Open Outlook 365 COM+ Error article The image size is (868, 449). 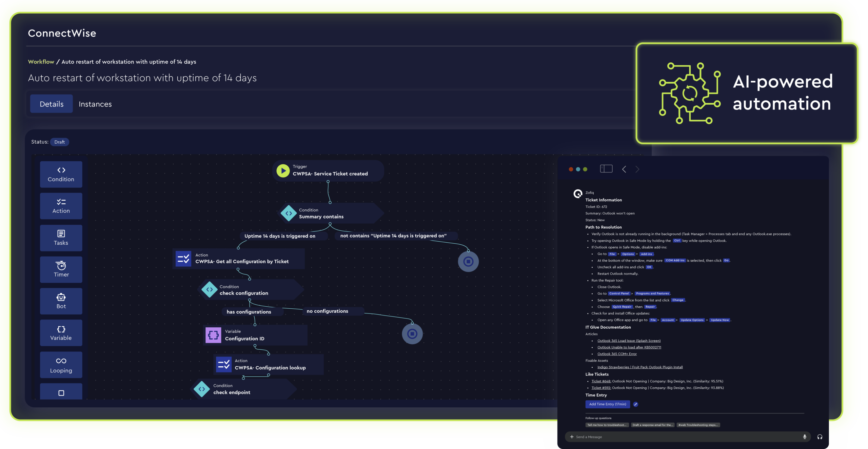pos(617,354)
